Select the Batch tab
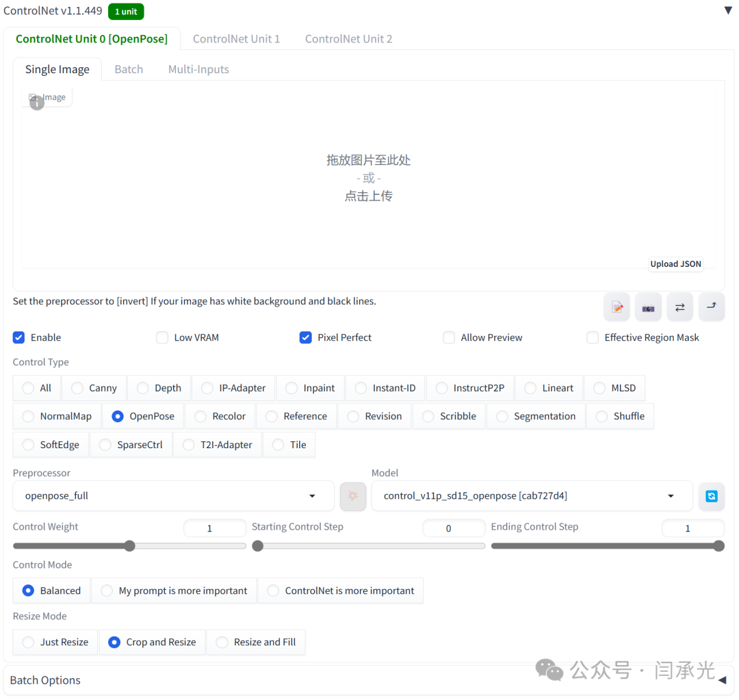 129,69
